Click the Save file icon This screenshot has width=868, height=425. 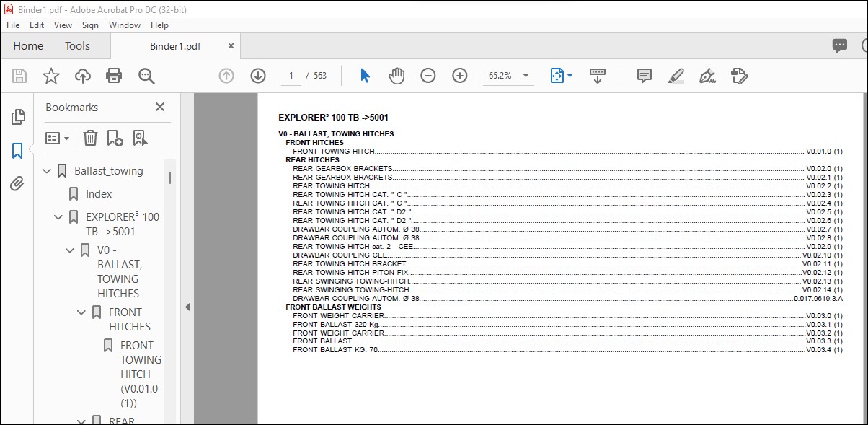pyautogui.click(x=19, y=76)
